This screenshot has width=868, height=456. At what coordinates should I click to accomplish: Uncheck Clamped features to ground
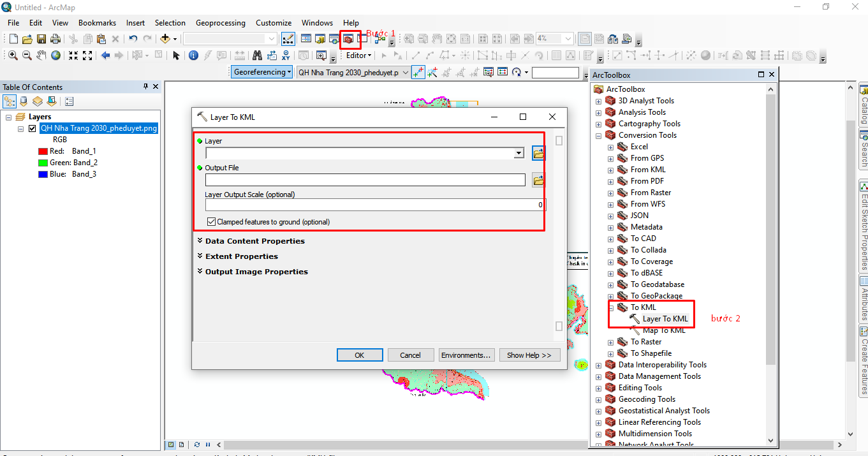[x=211, y=222]
